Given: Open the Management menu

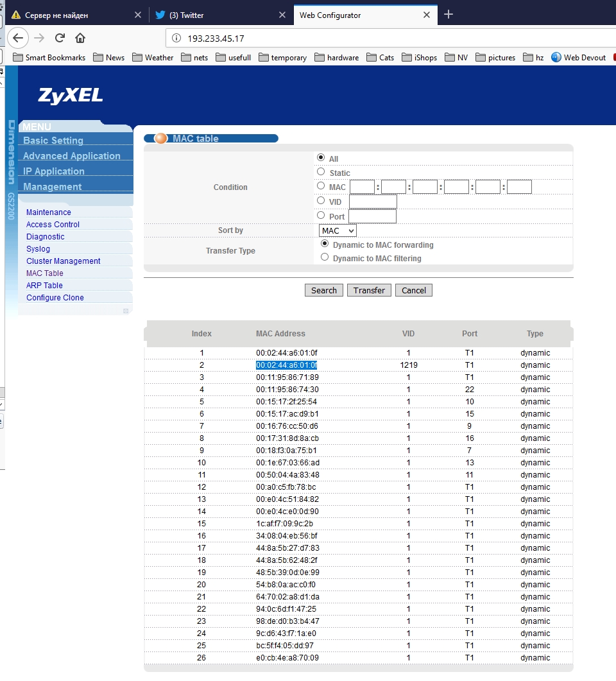Looking at the screenshot, I should tap(52, 187).
